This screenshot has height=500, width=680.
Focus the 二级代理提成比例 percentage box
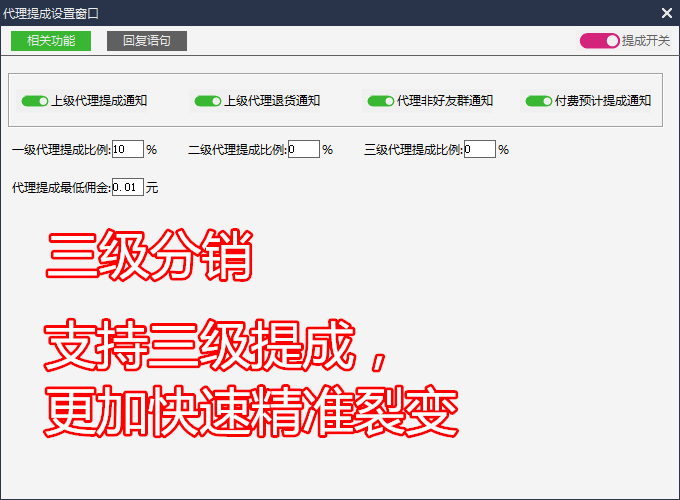pyautogui.click(x=303, y=149)
